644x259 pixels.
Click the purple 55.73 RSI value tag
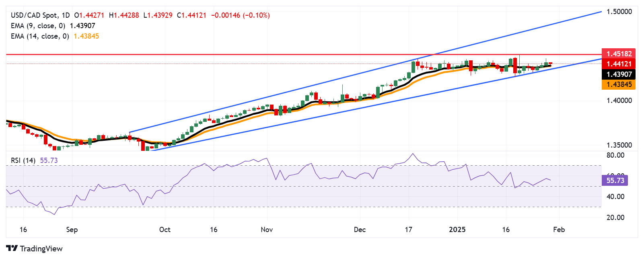point(615,181)
